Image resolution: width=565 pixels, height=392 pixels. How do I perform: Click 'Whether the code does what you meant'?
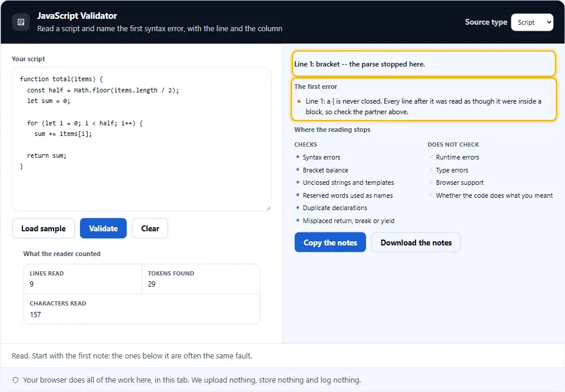(x=494, y=195)
